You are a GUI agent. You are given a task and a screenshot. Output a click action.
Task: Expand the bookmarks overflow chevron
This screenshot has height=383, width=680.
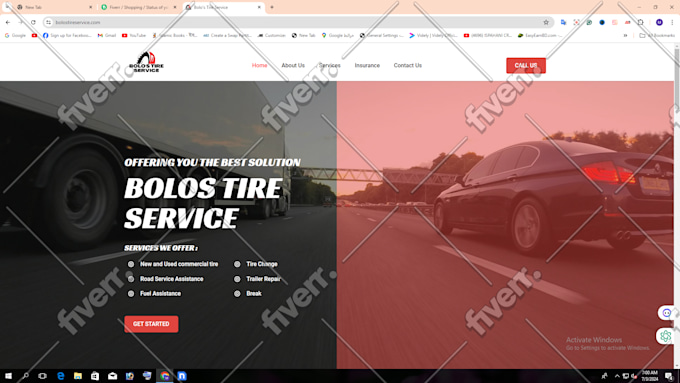coord(625,35)
